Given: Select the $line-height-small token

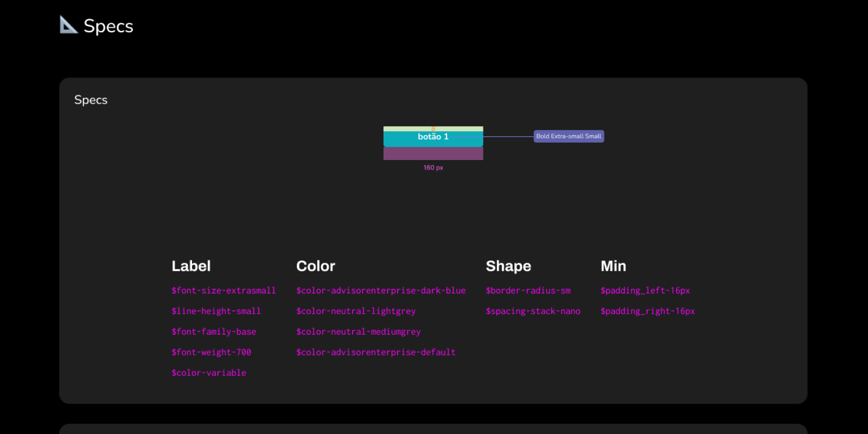Looking at the screenshot, I should point(216,311).
